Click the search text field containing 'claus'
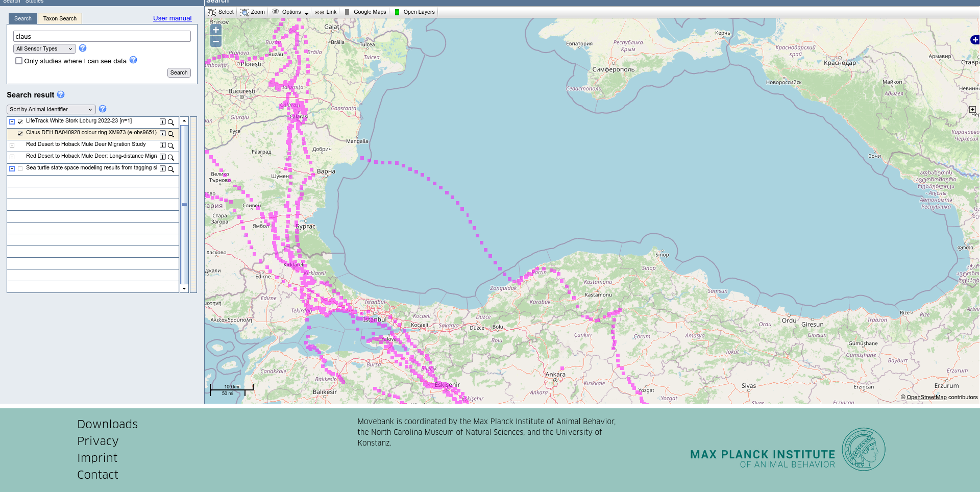The width and height of the screenshot is (980, 492). click(102, 36)
